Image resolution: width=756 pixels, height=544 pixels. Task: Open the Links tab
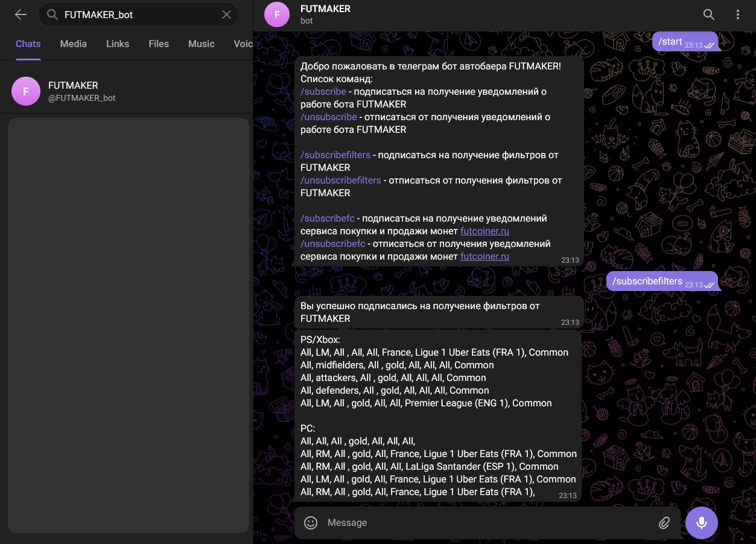coord(118,44)
